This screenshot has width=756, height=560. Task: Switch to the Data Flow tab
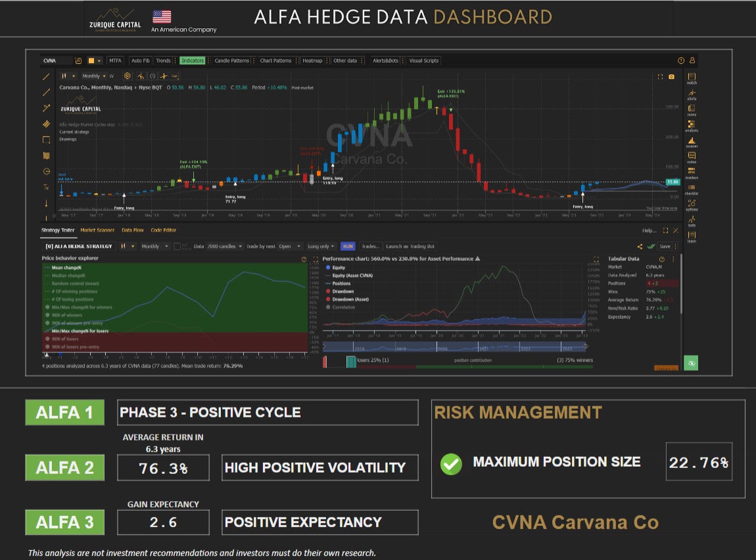click(133, 230)
